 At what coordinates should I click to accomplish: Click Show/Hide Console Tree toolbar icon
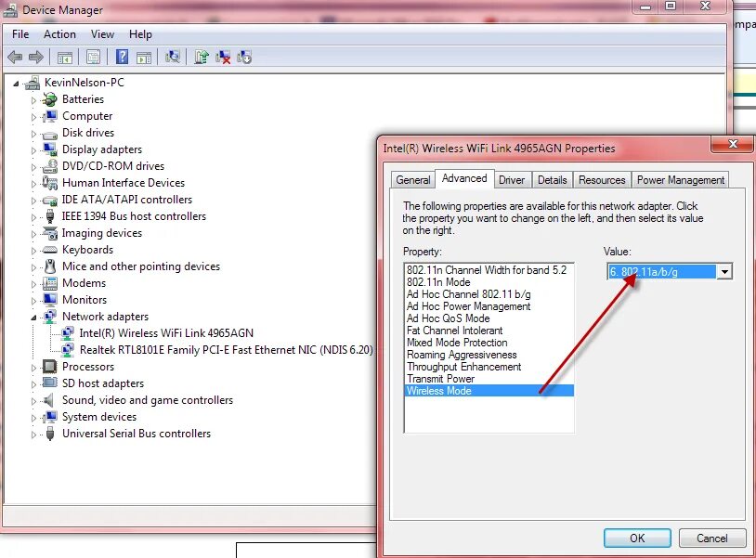[x=65, y=58]
